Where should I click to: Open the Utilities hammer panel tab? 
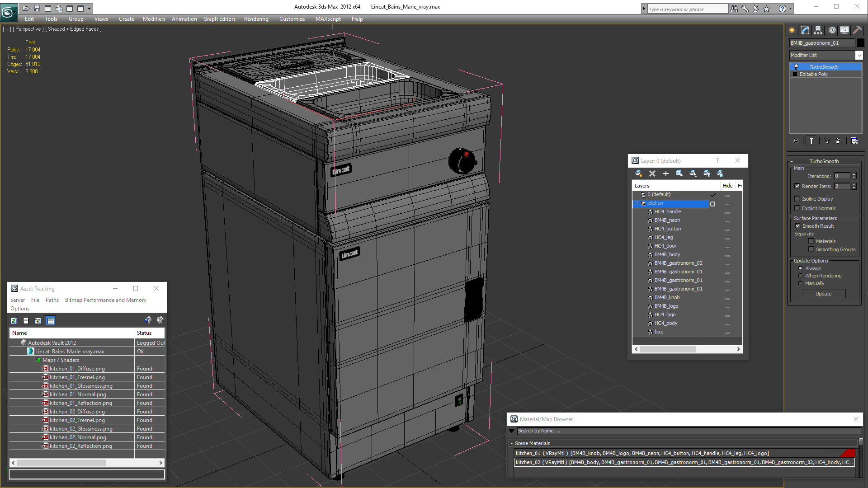coord(857,30)
